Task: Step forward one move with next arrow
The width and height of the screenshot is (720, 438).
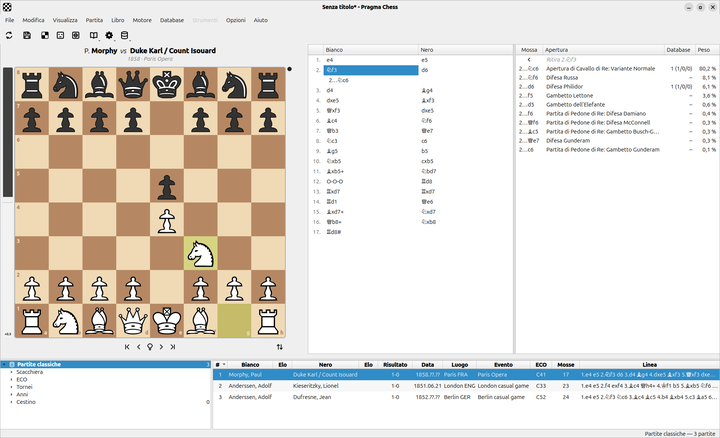Action: [161, 347]
